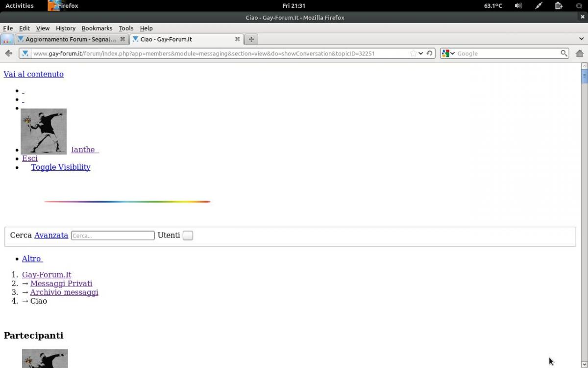Click the vertical scrollbar up arrow
The image size is (588, 368).
[584, 66]
